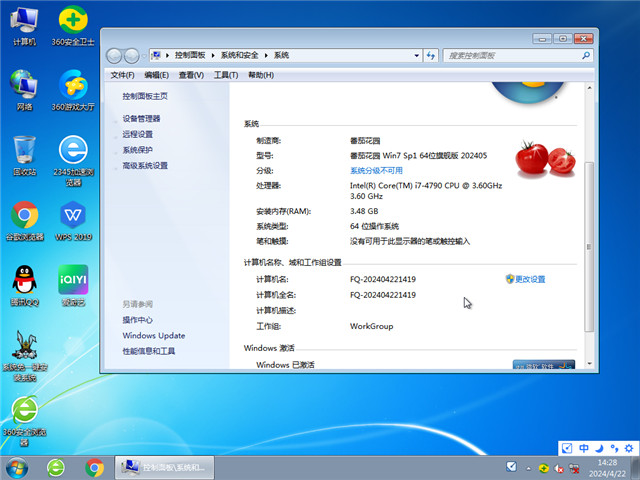This screenshot has width=640, height=480.
Task: Open 远程设置 link
Action: (138, 134)
